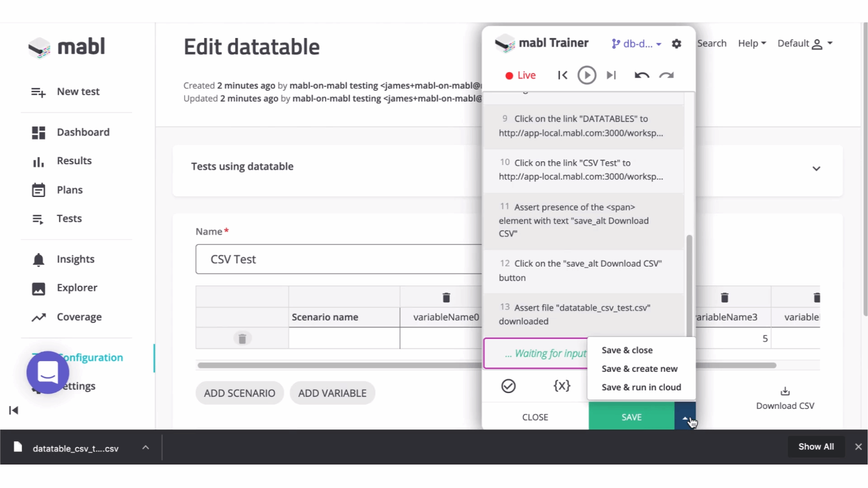Click the redo arrow in Trainer
The image size is (868, 488).
coord(666,75)
